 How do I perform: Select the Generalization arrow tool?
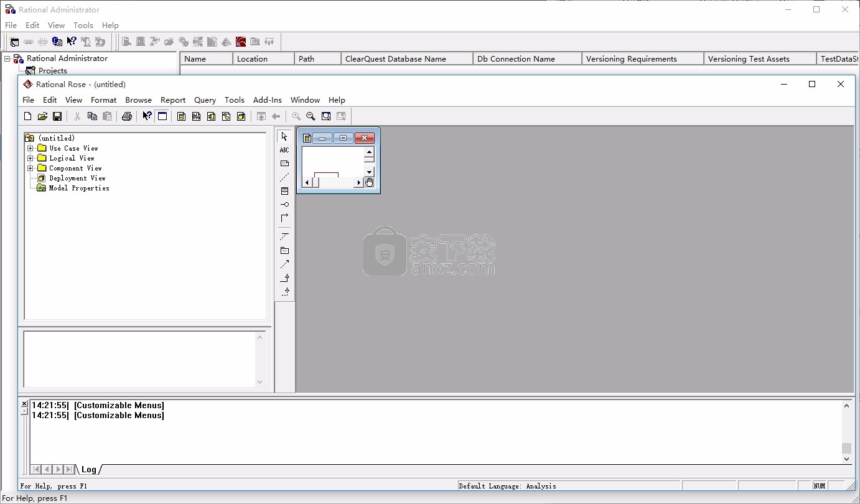[284, 278]
